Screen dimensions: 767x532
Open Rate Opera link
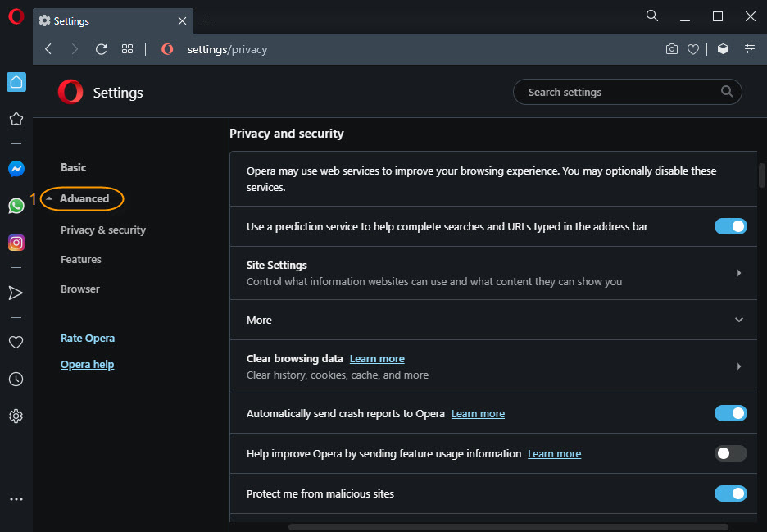88,339
